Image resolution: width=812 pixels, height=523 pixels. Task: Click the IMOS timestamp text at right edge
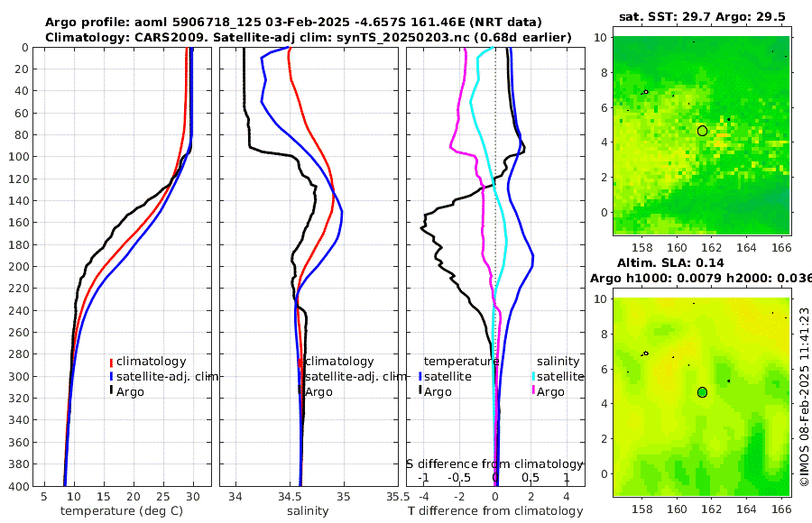click(x=804, y=397)
